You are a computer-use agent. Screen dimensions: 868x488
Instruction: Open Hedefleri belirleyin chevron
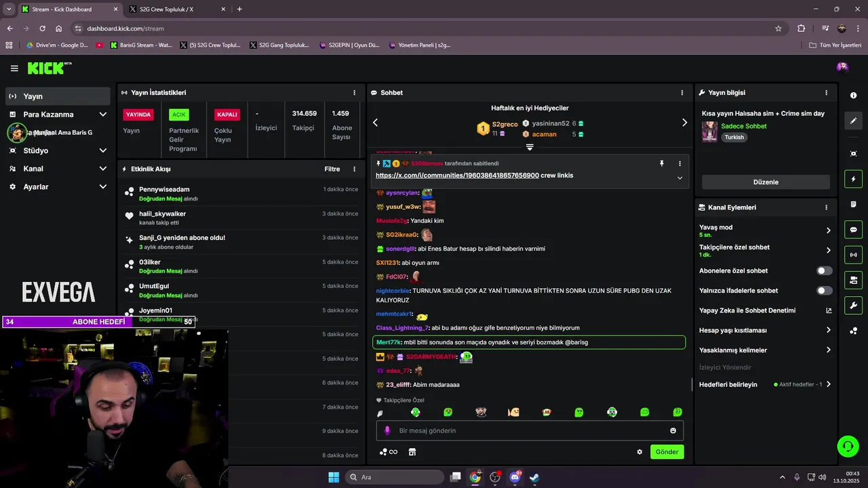828,384
